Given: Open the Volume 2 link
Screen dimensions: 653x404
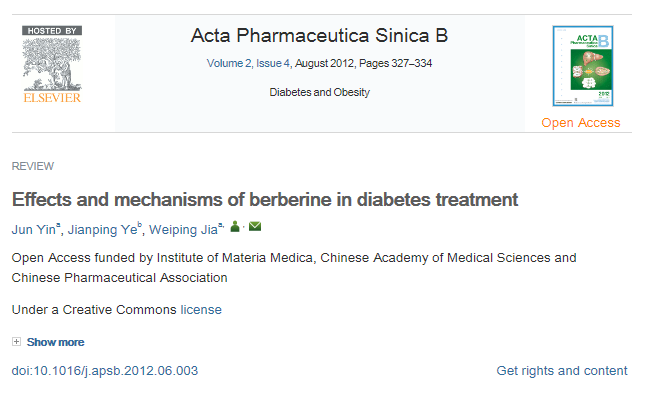Looking at the screenshot, I should click(x=231, y=64).
